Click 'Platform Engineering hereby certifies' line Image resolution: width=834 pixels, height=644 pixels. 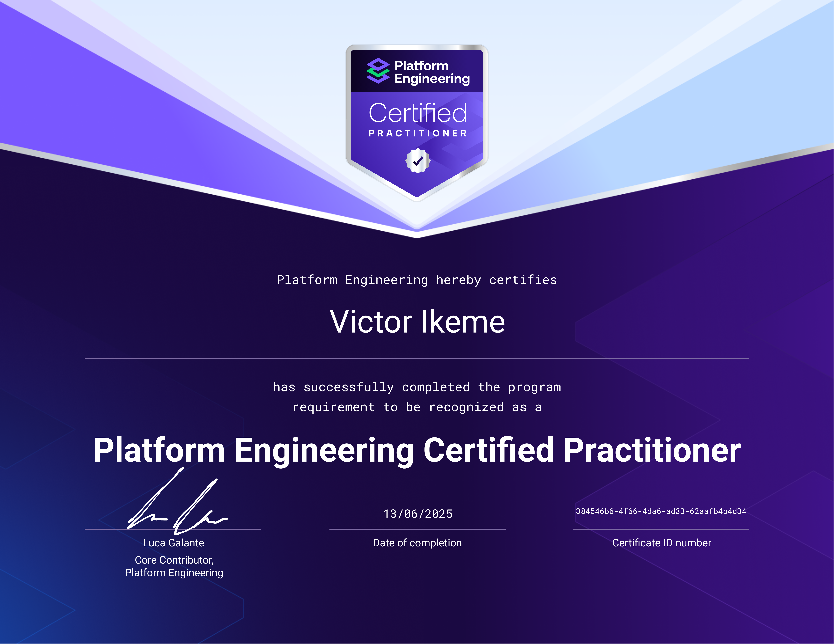[417, 280]
